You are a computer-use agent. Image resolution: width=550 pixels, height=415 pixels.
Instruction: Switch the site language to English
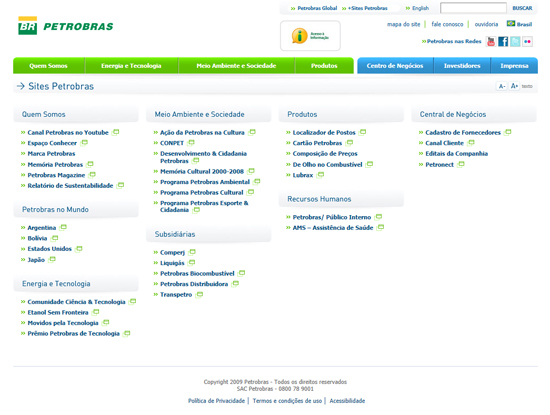[420, 8]
